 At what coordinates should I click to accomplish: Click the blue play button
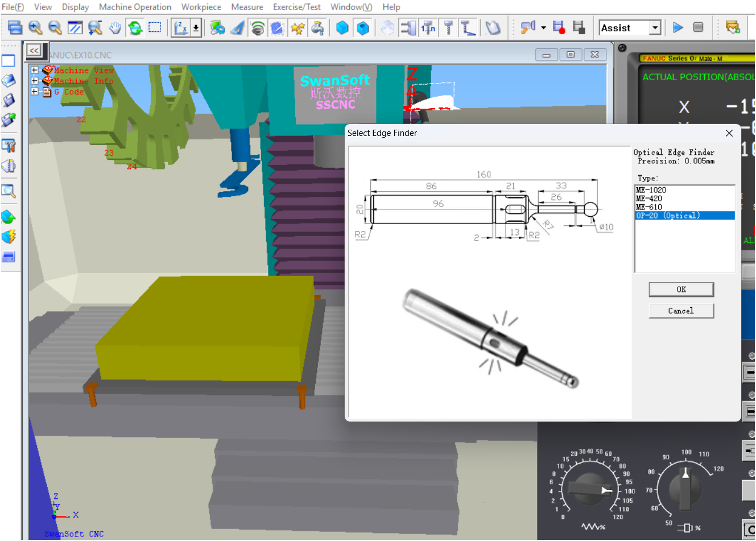(x=677, y=27)
